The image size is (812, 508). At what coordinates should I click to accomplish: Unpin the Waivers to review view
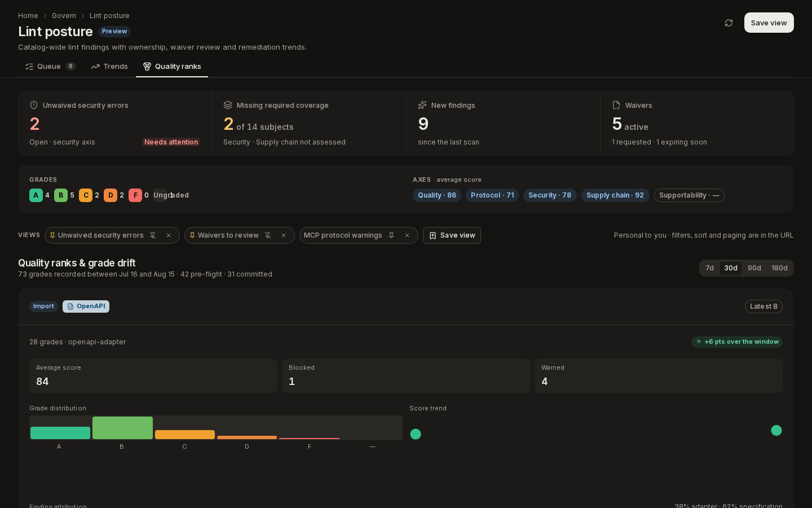tap(268, 235)
